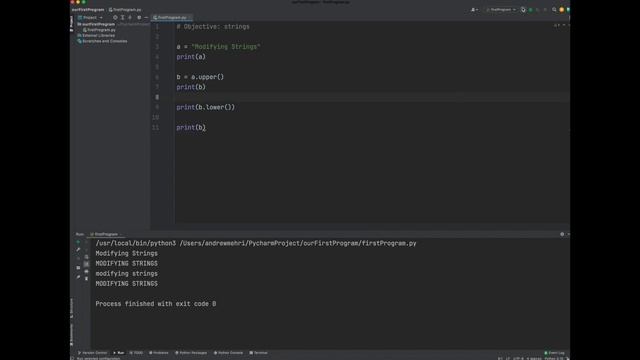The height and width of the screenshot is (360, 640).
Task: Open the firstProgram run configuration dropdown
Action: click(x=501, y=10)
